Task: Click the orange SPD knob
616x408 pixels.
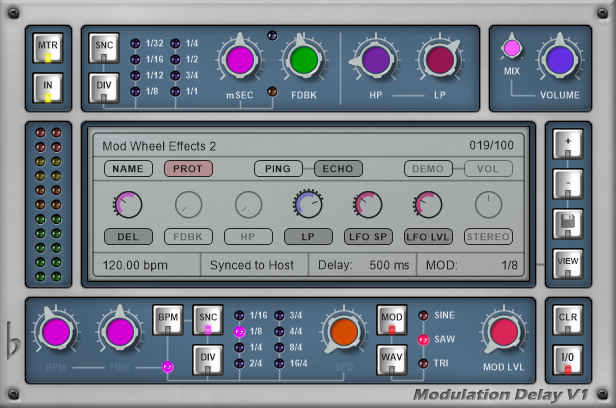Action: coord(345,333)
